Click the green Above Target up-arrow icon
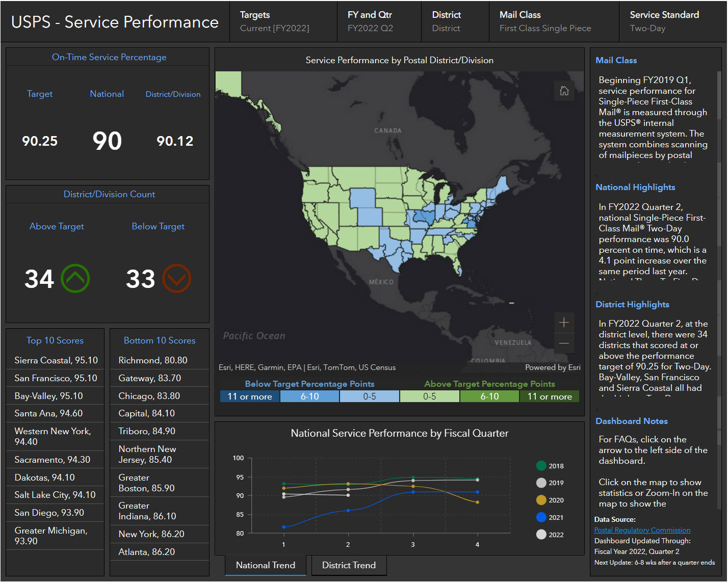The height and width of the screenshot is (583, 728). click(75, 278)
